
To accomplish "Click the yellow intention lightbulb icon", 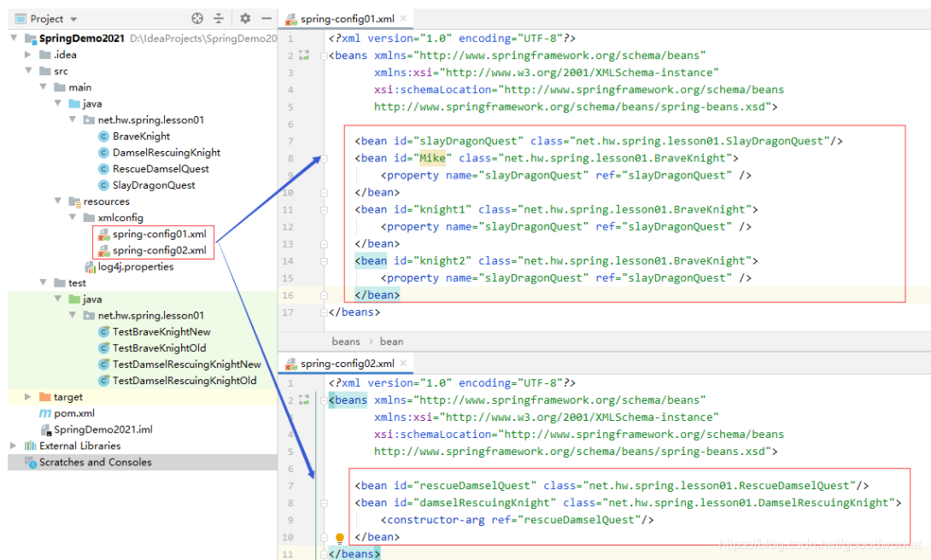I will click(x=340, y=538).
